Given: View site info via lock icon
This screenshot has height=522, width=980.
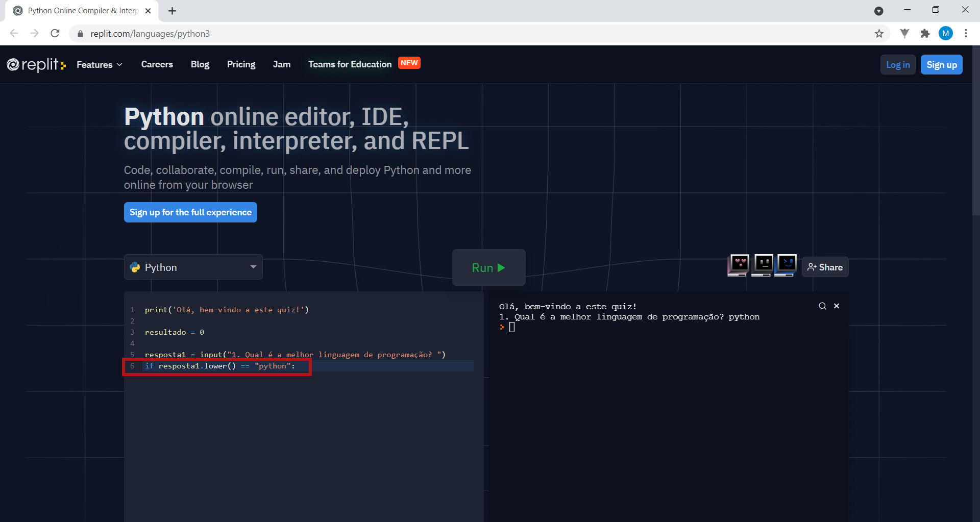Looking at the screenshot, I should point(80,34).
